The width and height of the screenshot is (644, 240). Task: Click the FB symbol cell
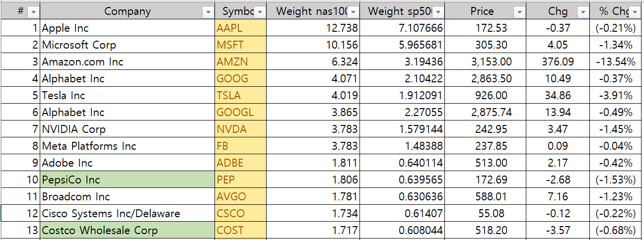pyautogui.click(x=241, y=146)
